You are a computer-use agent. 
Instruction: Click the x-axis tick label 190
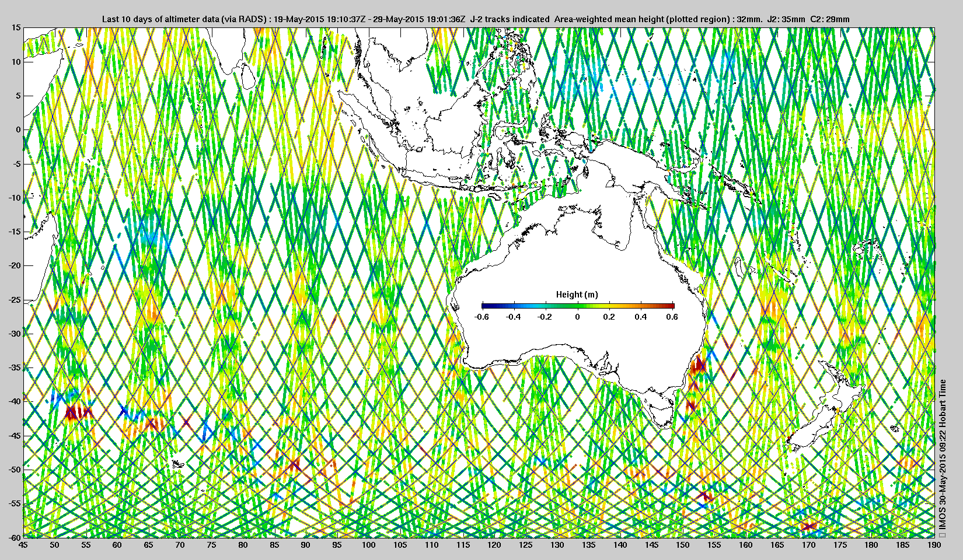tap(934, 545)
